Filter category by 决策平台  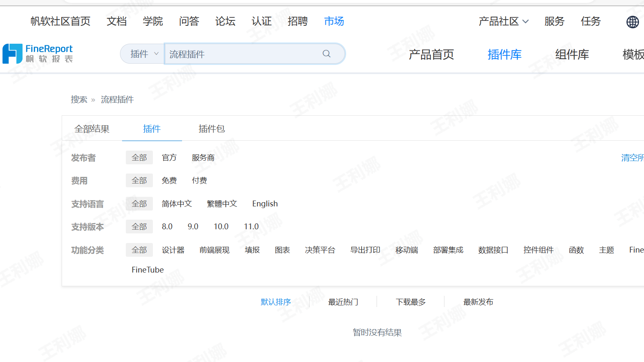pyautogui.click(x=320, y=250)
